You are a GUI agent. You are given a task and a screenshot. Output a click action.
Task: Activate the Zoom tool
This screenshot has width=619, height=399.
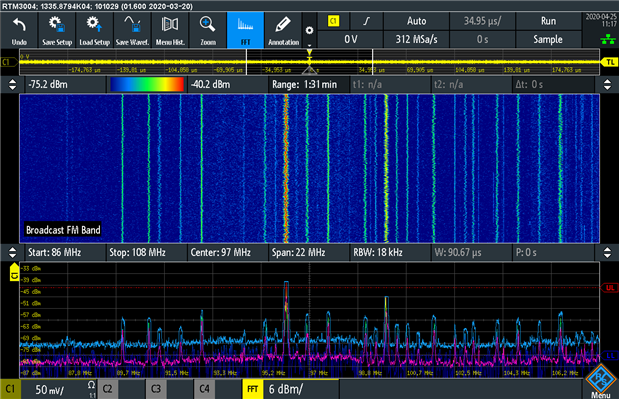coord(208,30)
